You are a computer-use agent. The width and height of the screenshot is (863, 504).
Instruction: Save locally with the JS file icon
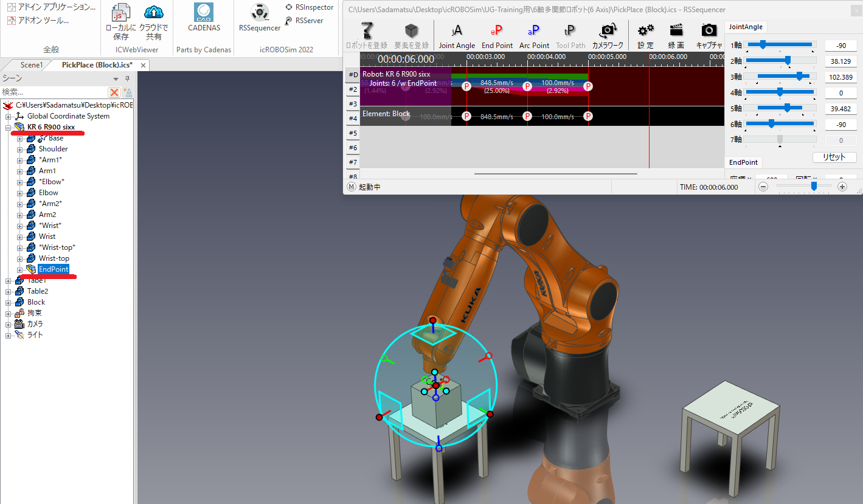(x=120, y=13)
